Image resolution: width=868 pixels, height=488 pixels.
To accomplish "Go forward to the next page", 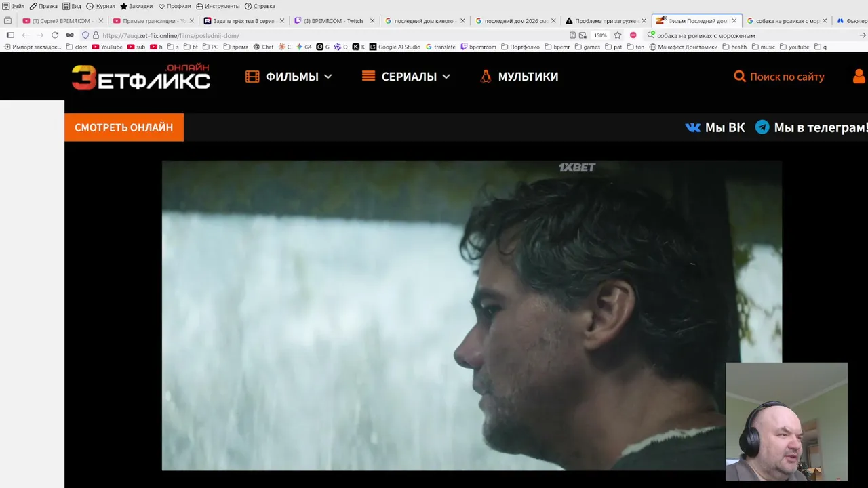I will (x=40, y=35).
